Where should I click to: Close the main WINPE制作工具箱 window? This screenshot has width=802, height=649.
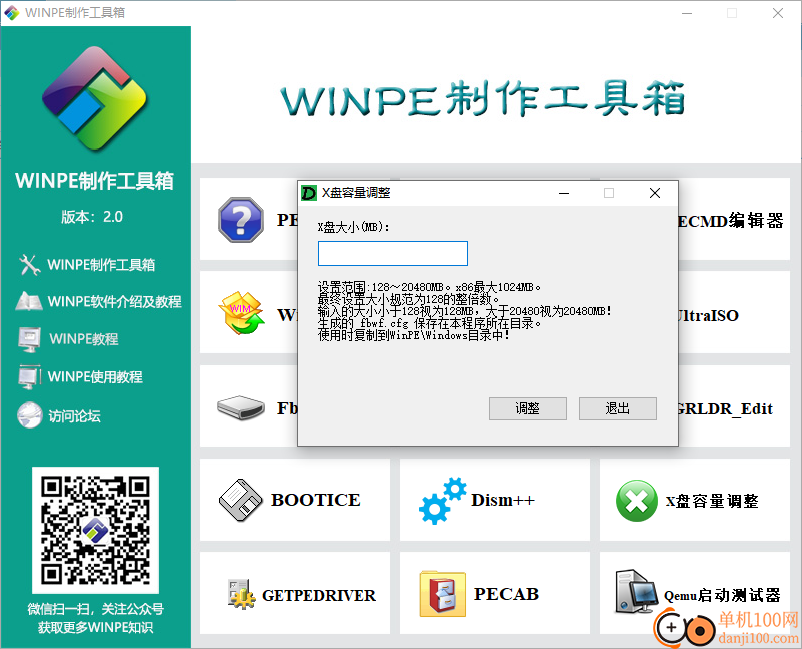click(778, 13)
